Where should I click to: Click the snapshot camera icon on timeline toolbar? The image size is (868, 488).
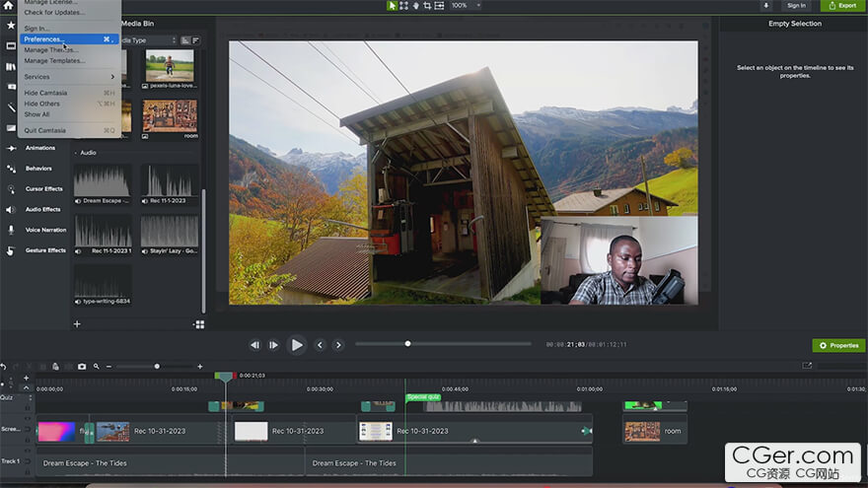click(x=82, y=367)
